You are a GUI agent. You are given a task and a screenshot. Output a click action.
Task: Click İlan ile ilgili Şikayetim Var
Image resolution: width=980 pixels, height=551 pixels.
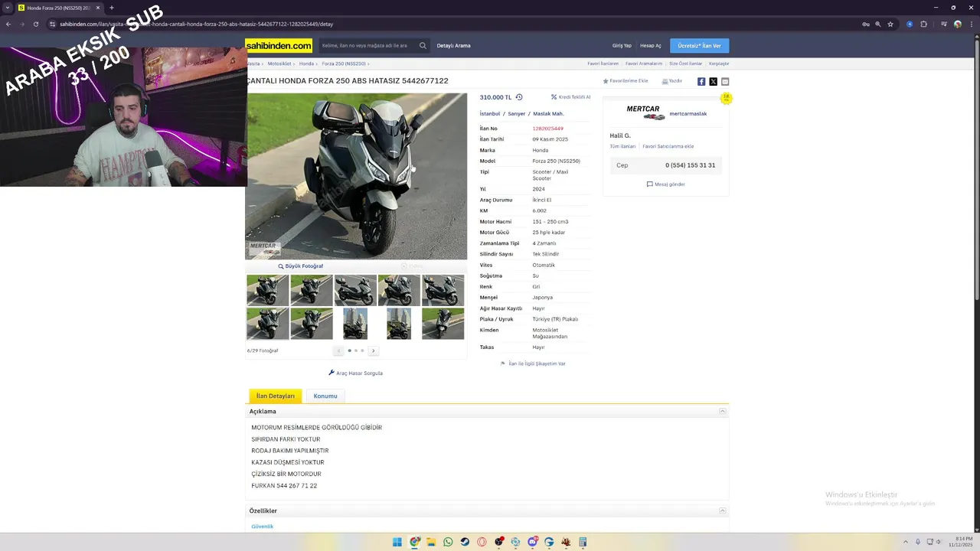click(x=533, y=364)
